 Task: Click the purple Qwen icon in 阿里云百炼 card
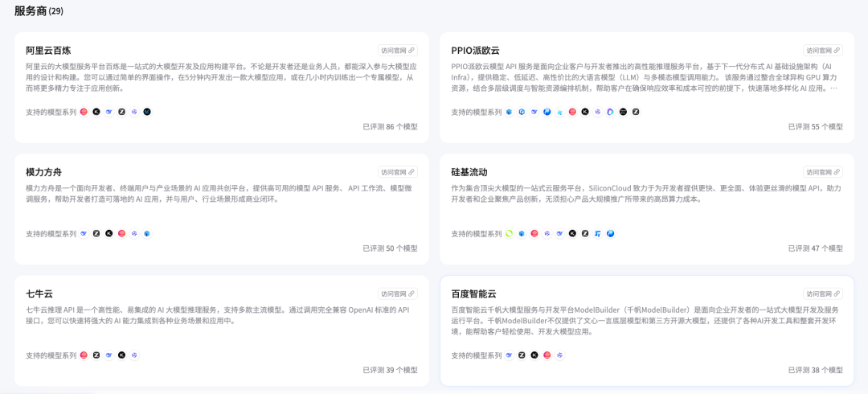(134, 112)
